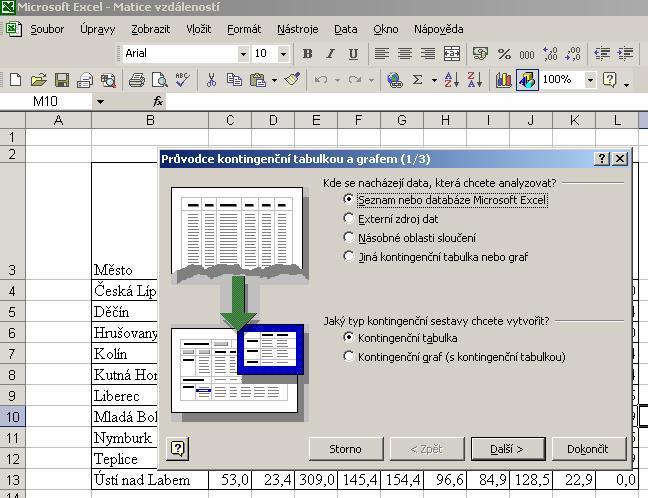The height and width of the screenshot is (498, 648).
Task: Center text alignment
Action: (405, 54)
